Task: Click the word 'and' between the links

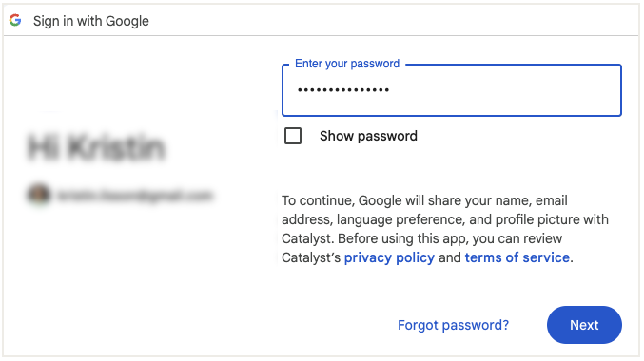Action: tap(449, 257)
